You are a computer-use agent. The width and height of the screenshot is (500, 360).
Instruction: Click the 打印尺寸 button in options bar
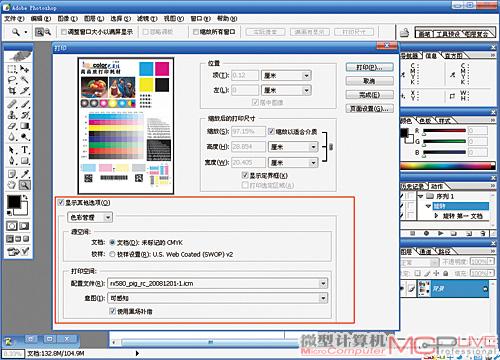[x=354, y=32]
